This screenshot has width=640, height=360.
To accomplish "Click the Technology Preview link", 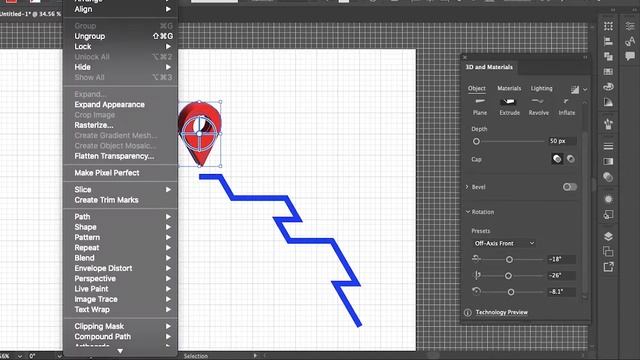I will tap(502, 313).
